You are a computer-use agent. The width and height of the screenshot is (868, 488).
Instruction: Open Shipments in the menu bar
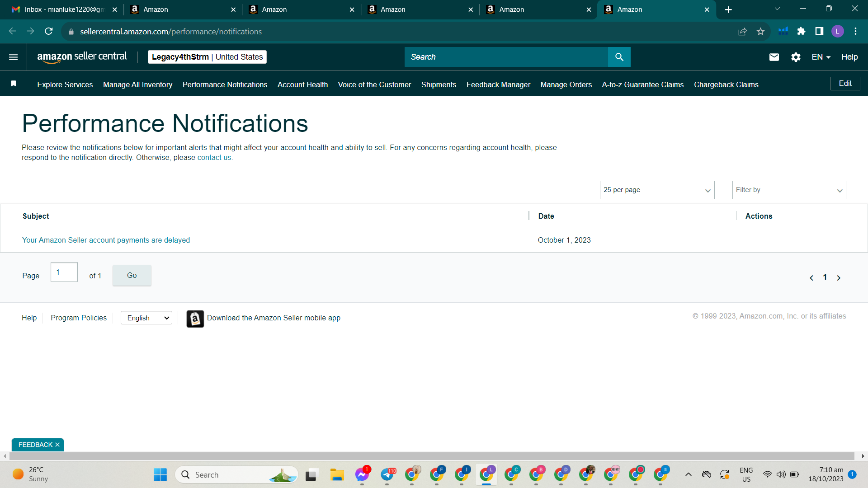[x=439, y=84]
